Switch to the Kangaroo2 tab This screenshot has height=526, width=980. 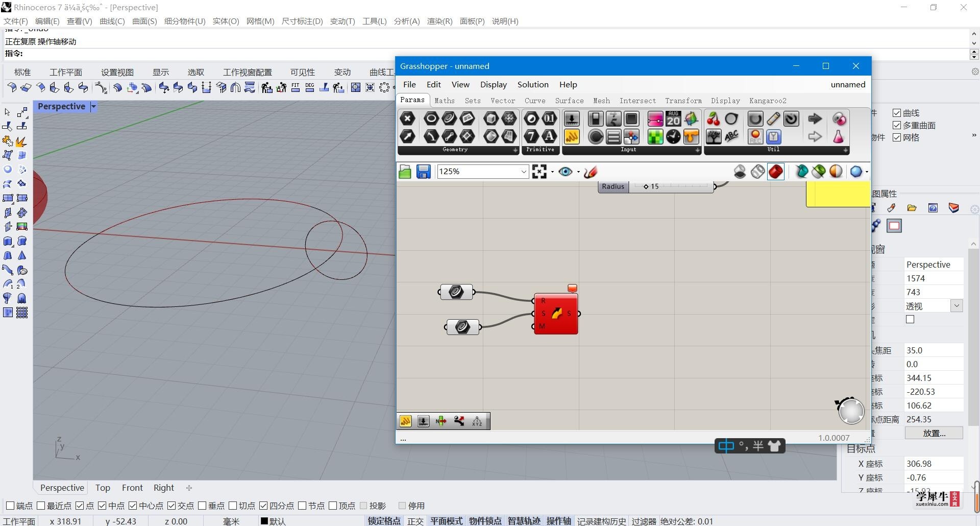point(768,101)
